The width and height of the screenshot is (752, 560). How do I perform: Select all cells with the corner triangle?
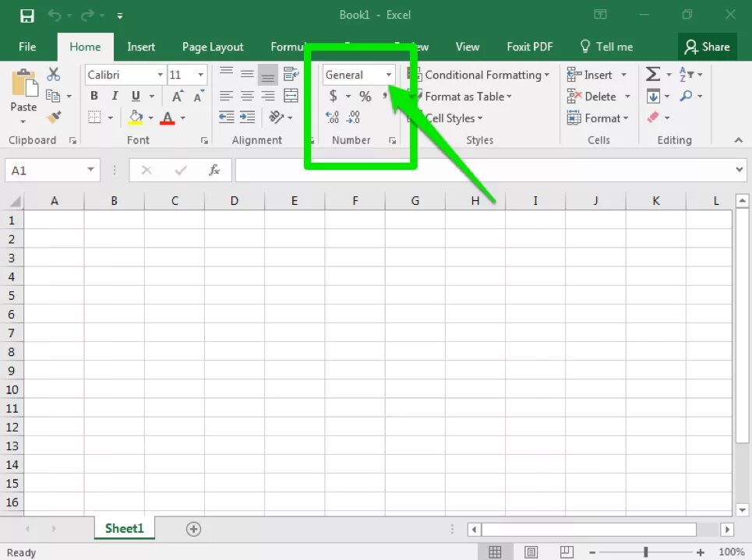[x=14, y=201]
